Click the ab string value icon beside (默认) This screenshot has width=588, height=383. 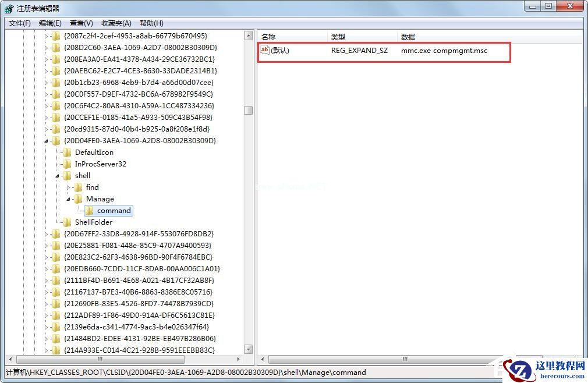pyautogui.click(x=265, y=51)
